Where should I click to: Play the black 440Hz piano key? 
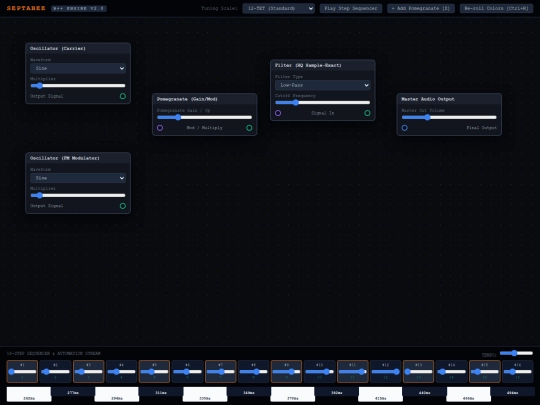(x=425, y=392)
